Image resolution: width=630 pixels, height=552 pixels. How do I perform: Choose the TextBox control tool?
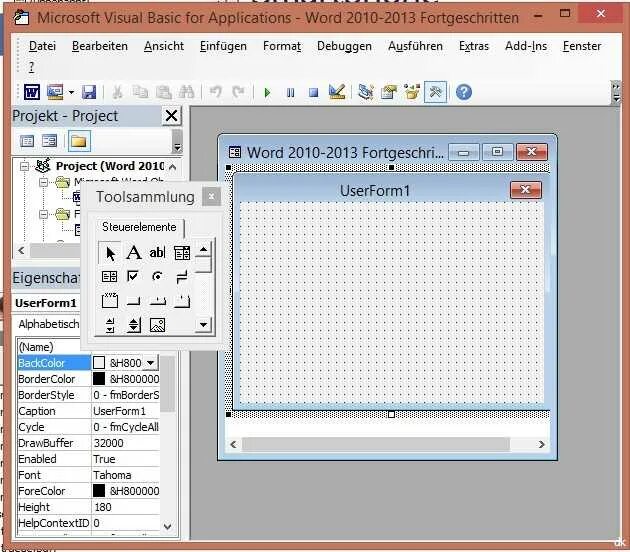pos(157,253)
